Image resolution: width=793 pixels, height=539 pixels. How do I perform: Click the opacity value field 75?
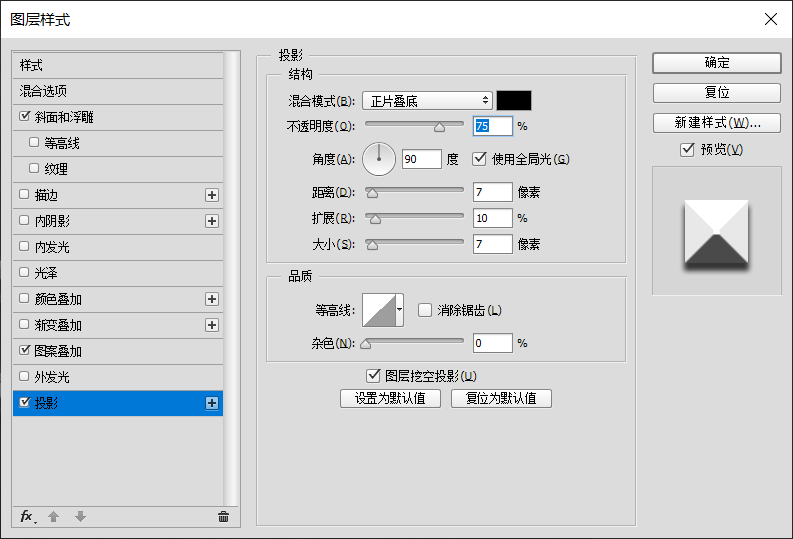[493, 126]
